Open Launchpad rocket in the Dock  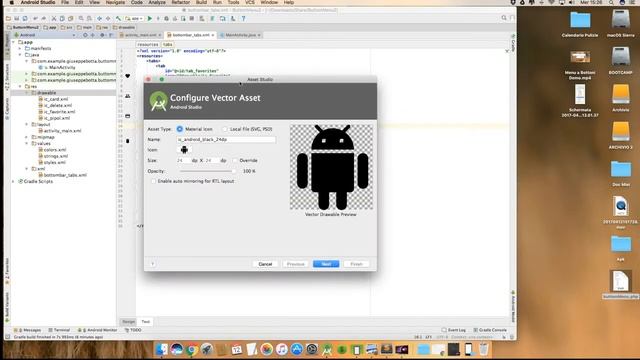coord(207,349)
